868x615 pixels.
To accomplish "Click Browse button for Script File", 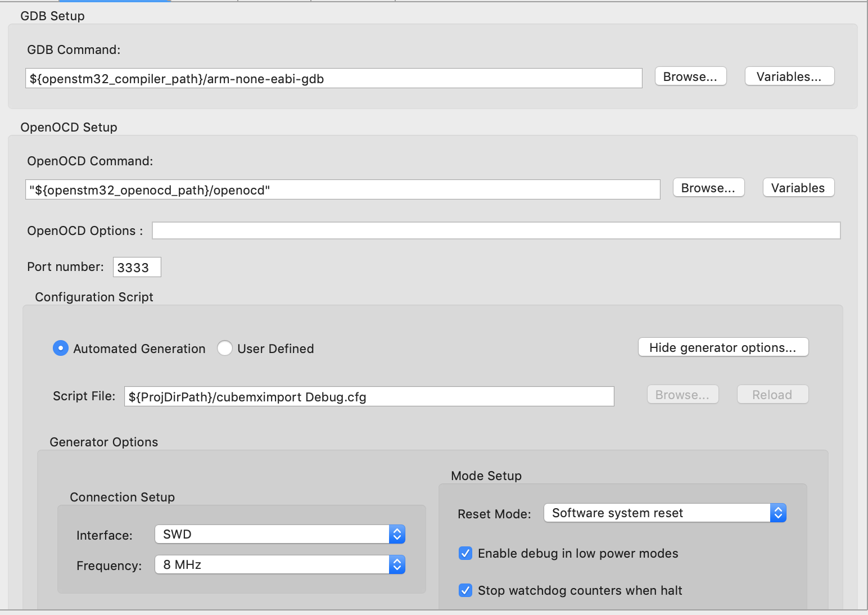I will (x=682, y=395).
